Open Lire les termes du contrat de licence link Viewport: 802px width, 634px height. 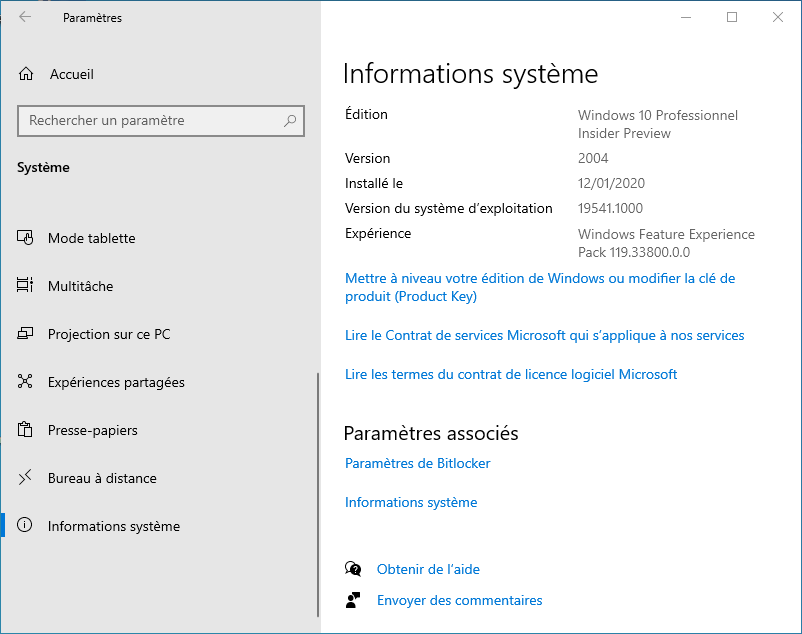[511, 374]
